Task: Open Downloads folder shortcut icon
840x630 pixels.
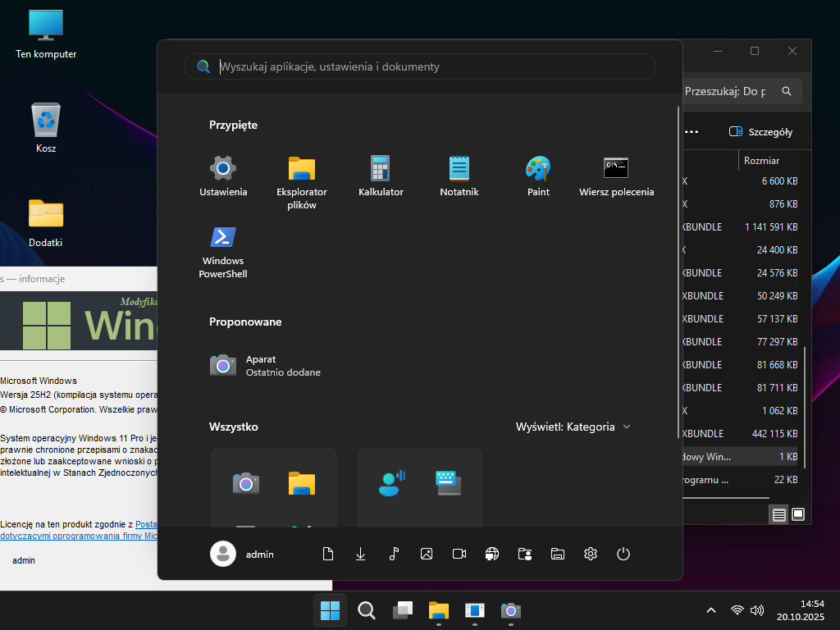Action: (361, 554)
